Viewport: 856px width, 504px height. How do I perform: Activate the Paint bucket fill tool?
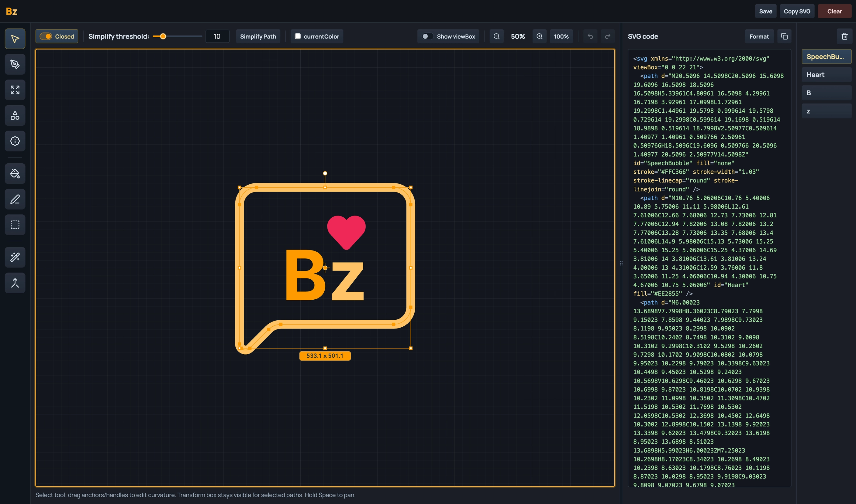(x=15, y=173)
